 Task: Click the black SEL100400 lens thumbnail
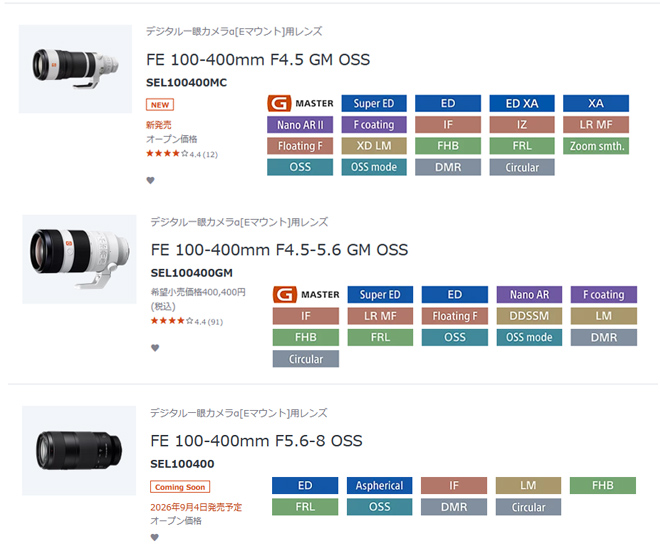click(x=79, y=450)
